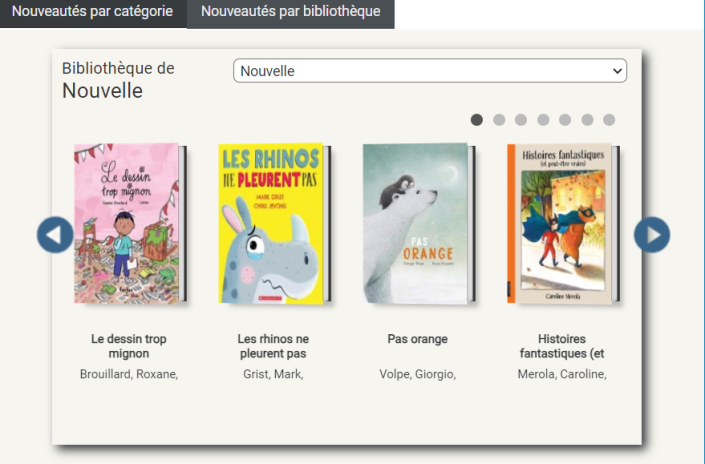Click the next arrow on the carousel

click(651, 235)
